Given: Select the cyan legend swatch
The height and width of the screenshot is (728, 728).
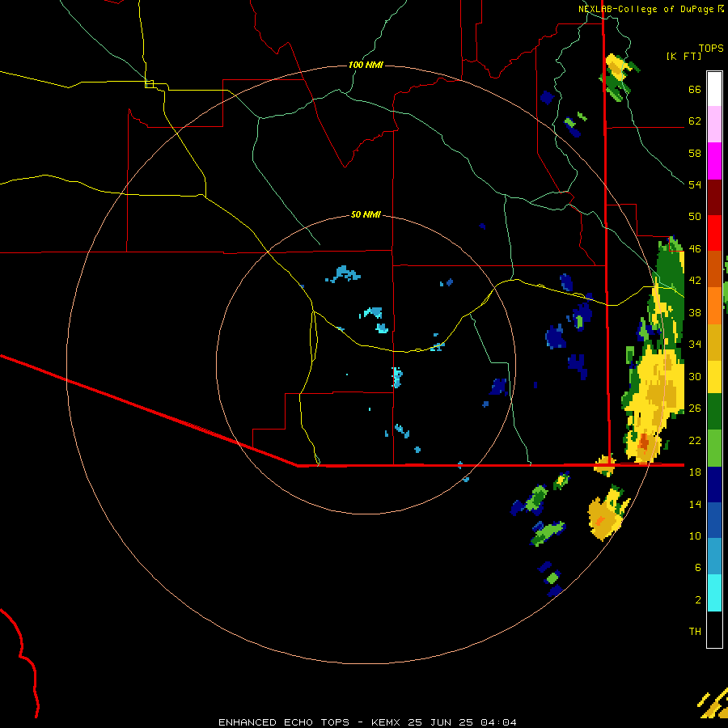Looking at the screenshot, I should pos(714,594).
